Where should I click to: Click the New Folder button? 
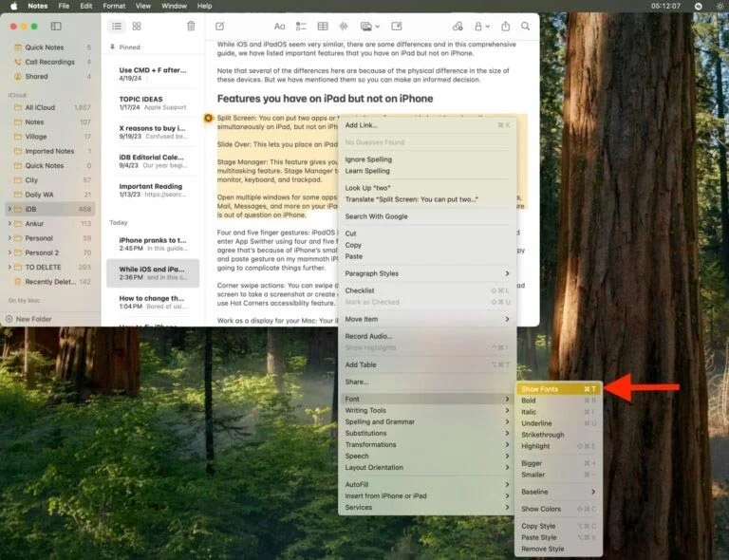pyautogui.click(x=28, y=319)
